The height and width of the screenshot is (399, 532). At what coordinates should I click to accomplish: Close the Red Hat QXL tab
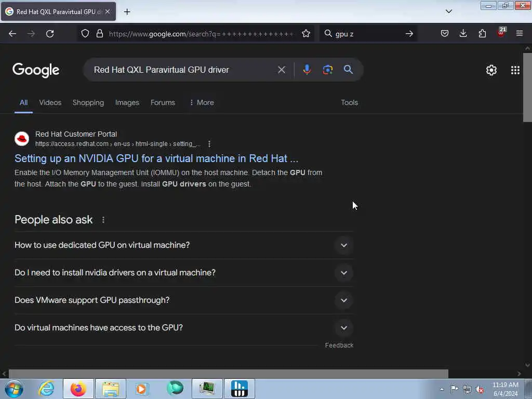pos(108,12)
